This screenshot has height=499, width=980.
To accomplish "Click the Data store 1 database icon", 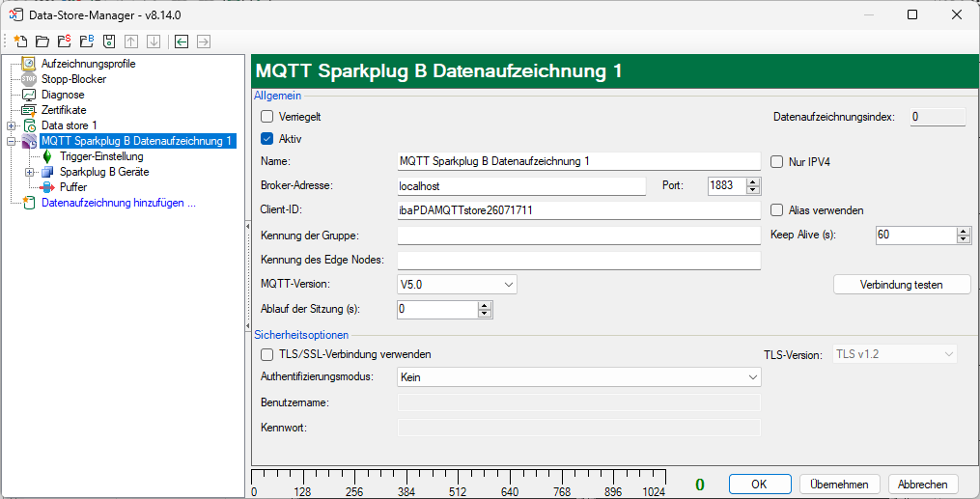I will (29, 125).
